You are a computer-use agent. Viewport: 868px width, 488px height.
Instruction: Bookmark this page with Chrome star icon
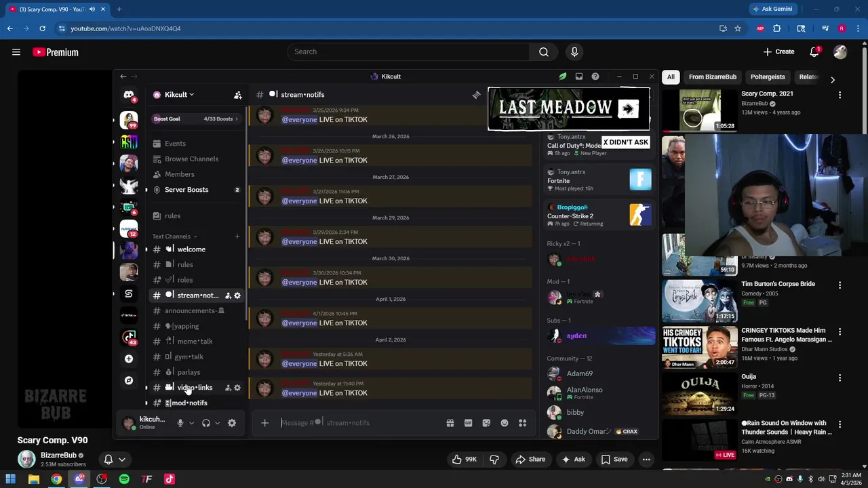click(x=738, y=28)
